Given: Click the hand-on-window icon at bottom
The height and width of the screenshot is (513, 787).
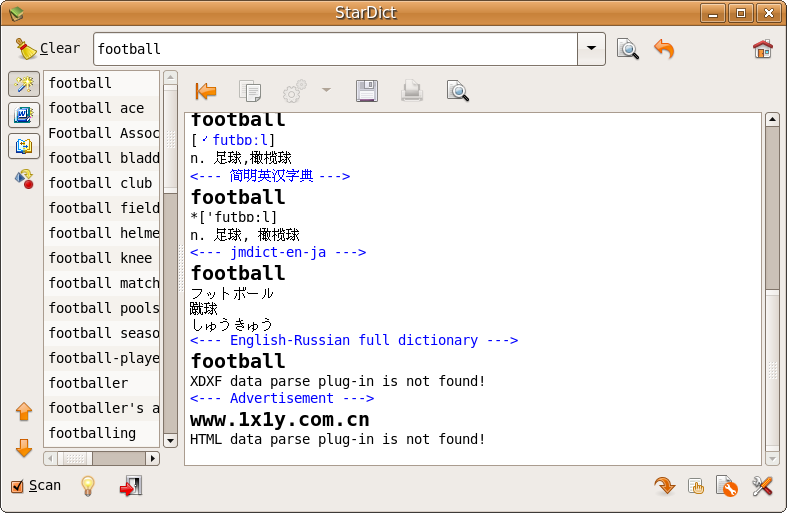Looking at the screenshot, I should [696, 486].
